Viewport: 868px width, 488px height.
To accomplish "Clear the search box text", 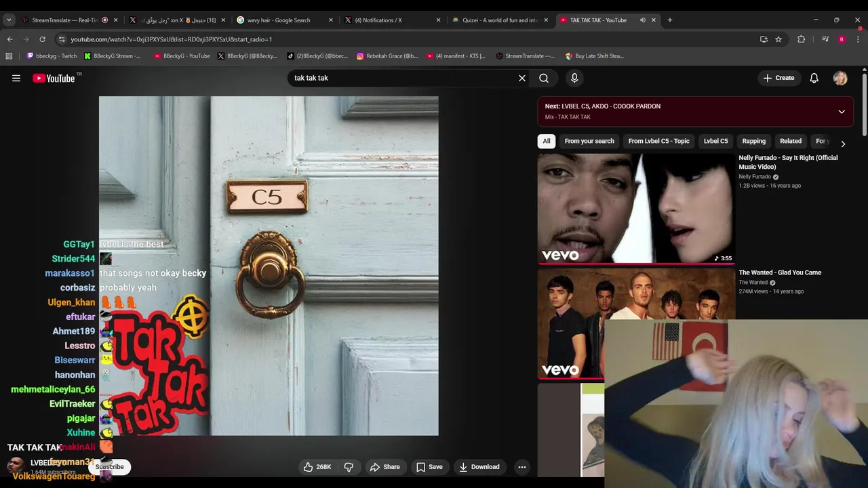I will click(522, 78).
